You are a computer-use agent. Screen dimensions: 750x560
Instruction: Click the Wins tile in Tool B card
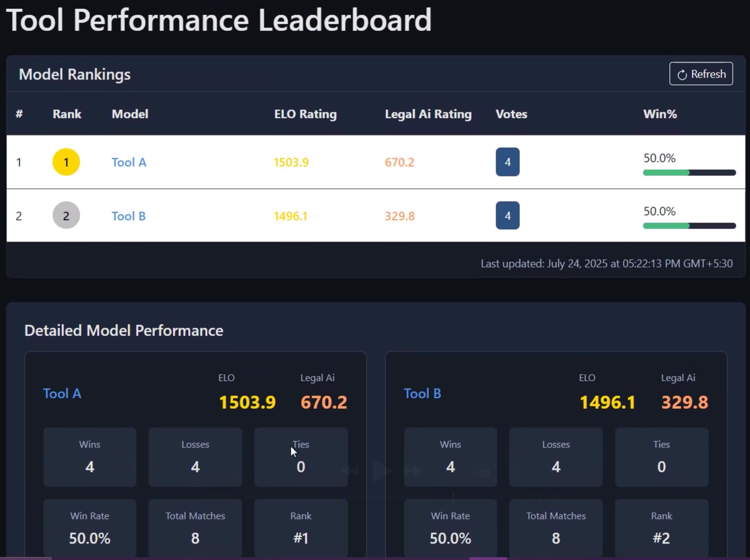(x=450, y=457)
